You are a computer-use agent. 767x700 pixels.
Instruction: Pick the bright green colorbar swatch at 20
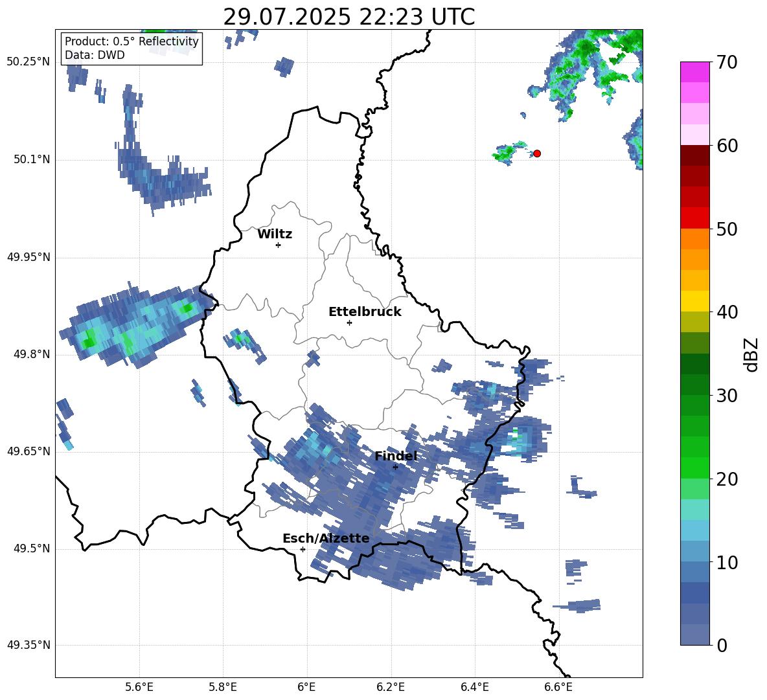pos(694,468)
